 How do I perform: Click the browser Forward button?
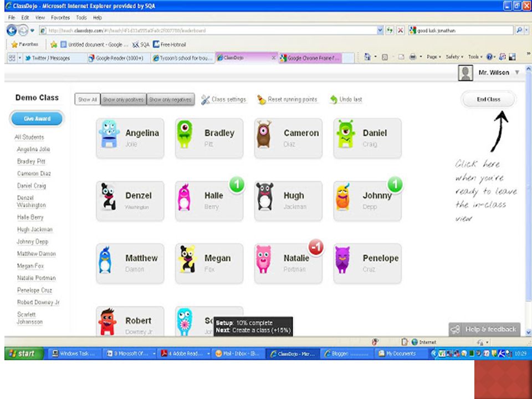[23, 30]
